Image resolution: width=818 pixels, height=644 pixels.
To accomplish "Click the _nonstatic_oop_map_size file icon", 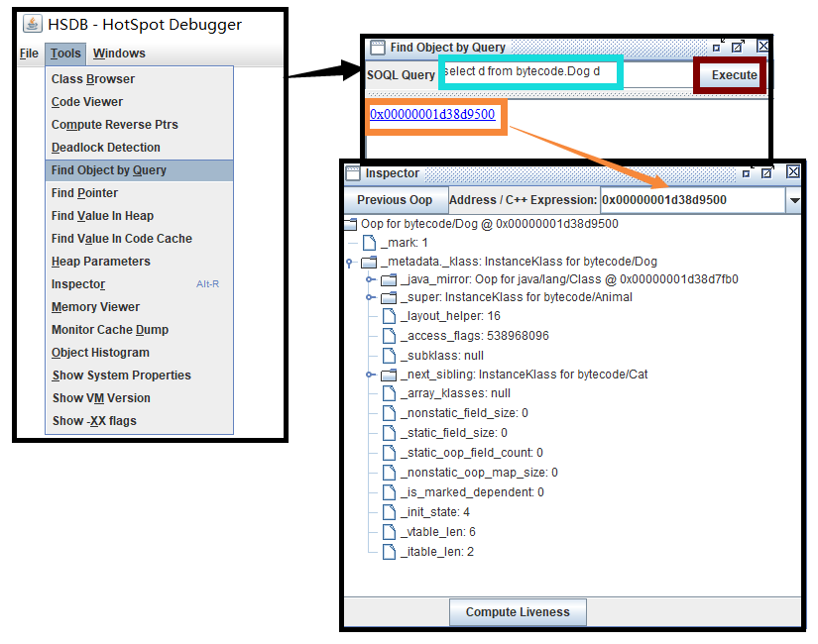I will point(390,473).
